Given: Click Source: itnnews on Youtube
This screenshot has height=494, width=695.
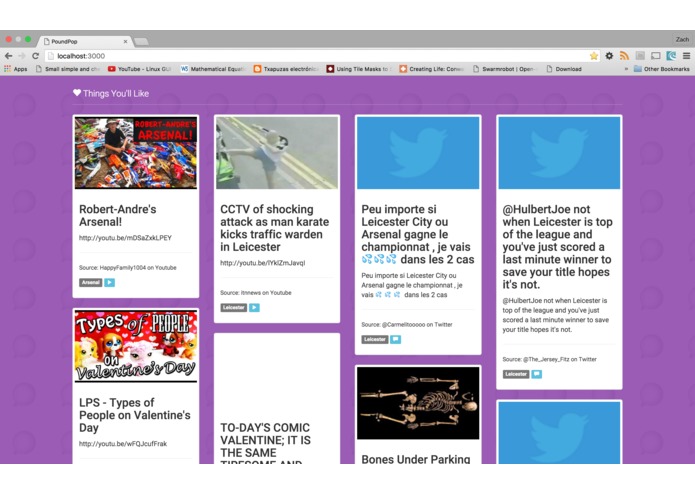Looking at the screenshot, I should [256, 293].
